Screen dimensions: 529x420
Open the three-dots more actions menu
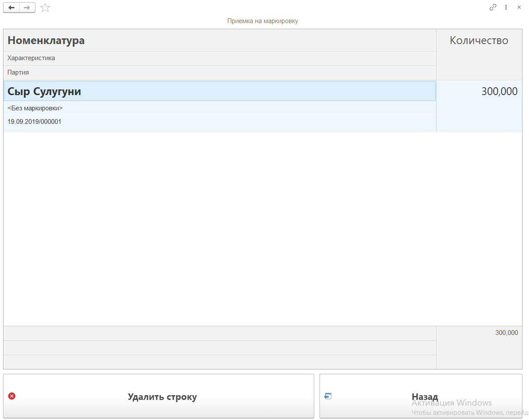(x=506, y=7)
